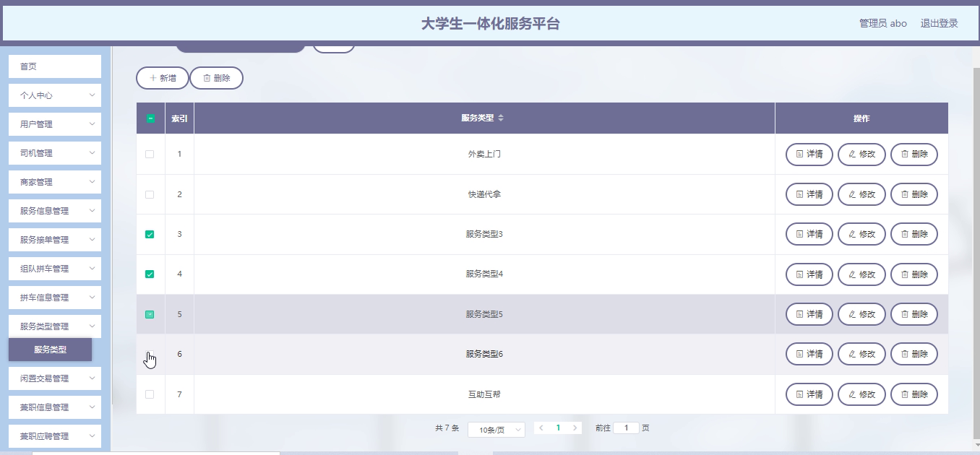This screenshot has height=455, width=980.
Task: Click the 前往 page number input field
Action: click(x=626, y=428)
